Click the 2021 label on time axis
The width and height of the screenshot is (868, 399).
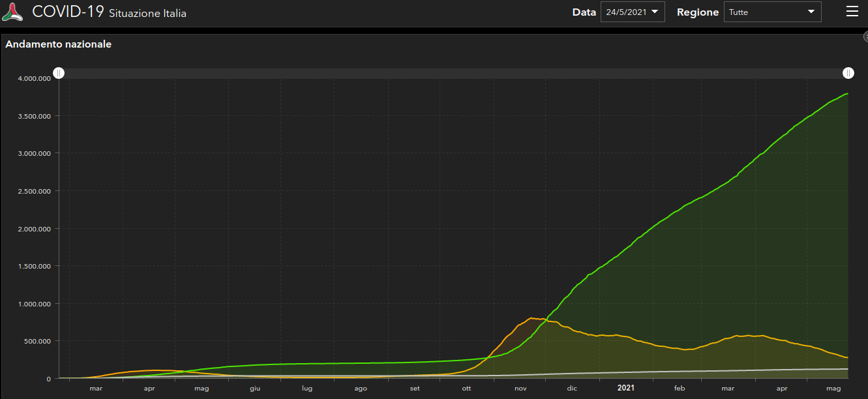[x=625, y=388]
